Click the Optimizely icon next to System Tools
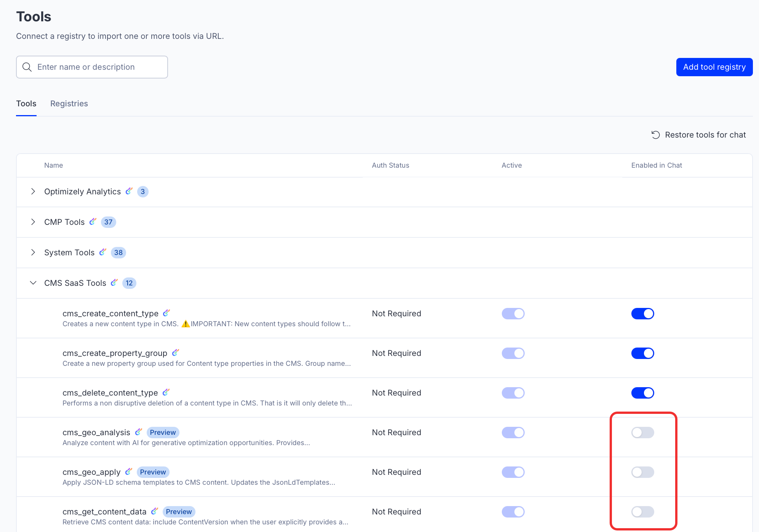 click(102, 252)
